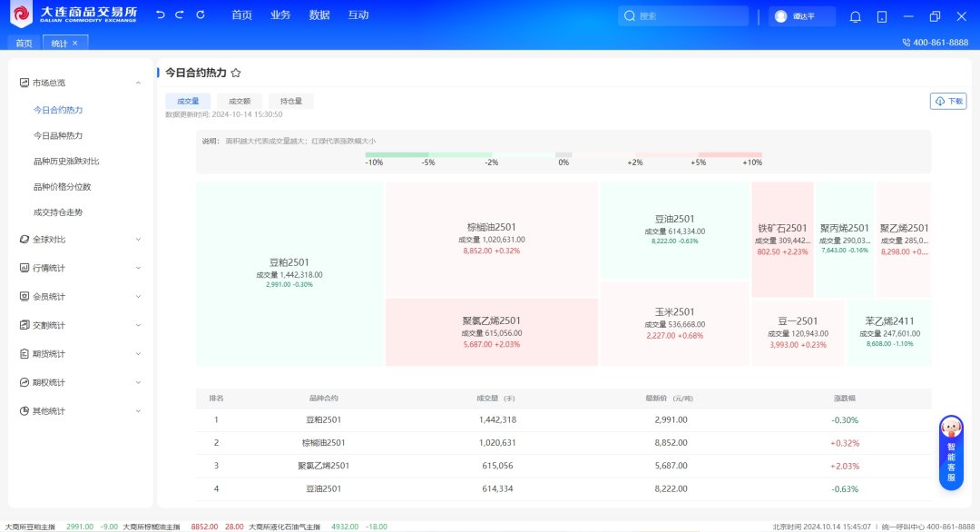Open 品种历史涨跌对比 in the sidebar
This screenshot has width=980, height=532.
[66, 161]
